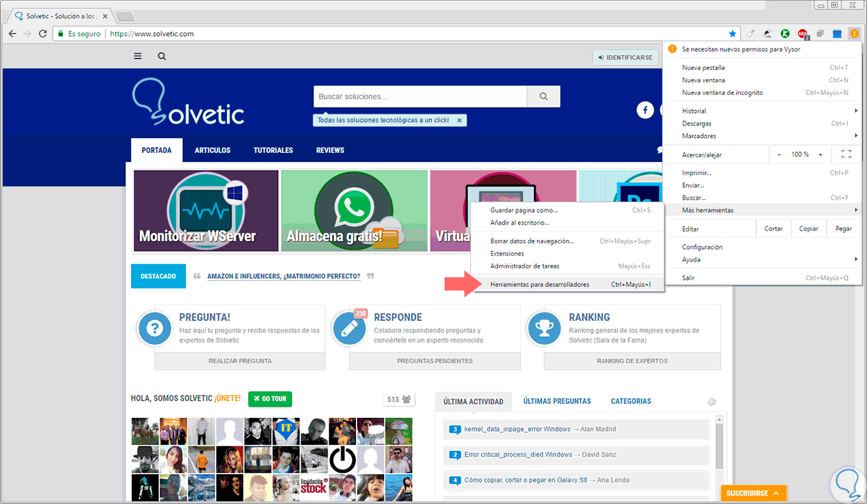Click the fullscreen icon in zoom row
867x504 pixels.
845,154
